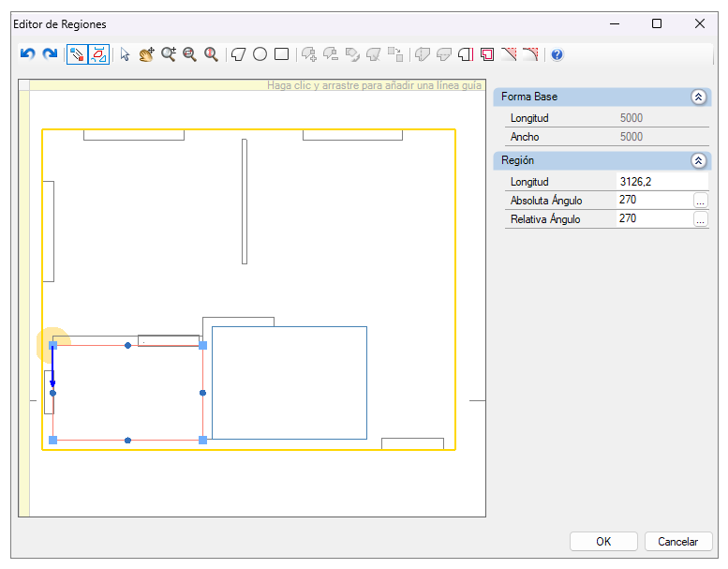The width and height of the screenshot is (728, 569).
Task: Click the Forma Base header label
Action: 529,97
